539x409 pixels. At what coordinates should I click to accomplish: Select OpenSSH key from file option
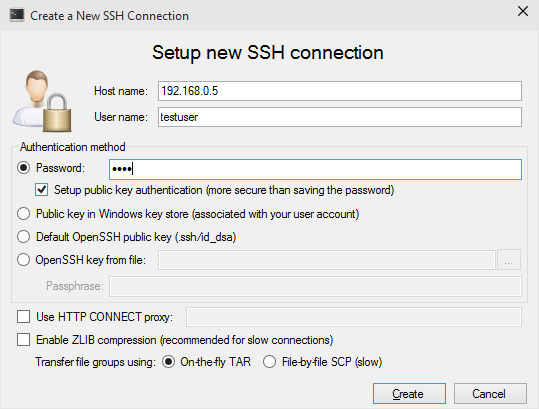[x=23, y=260]
